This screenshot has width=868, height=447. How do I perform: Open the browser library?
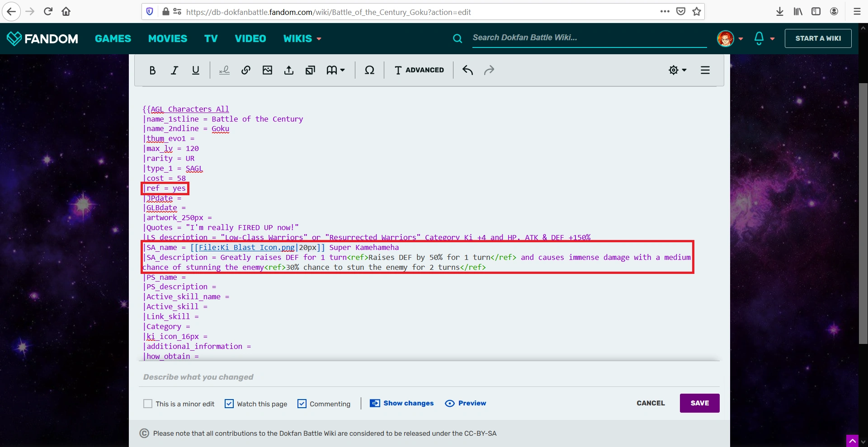tap(798, 12)
